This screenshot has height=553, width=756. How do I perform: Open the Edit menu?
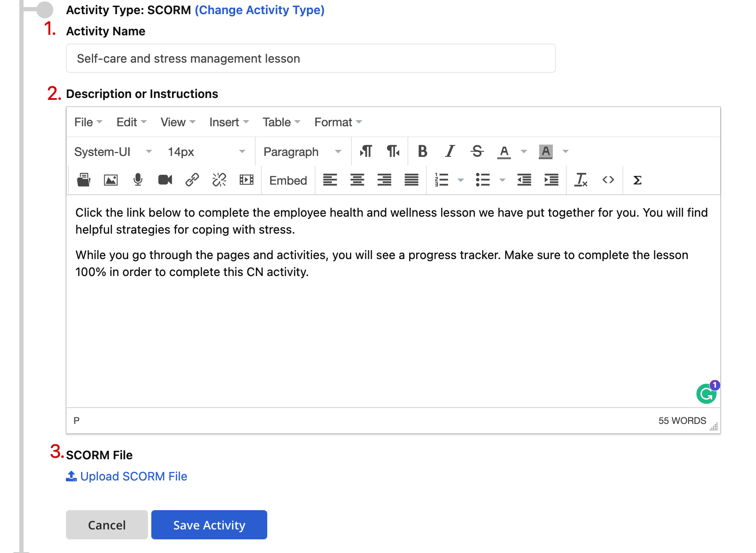tap(131, 122)
